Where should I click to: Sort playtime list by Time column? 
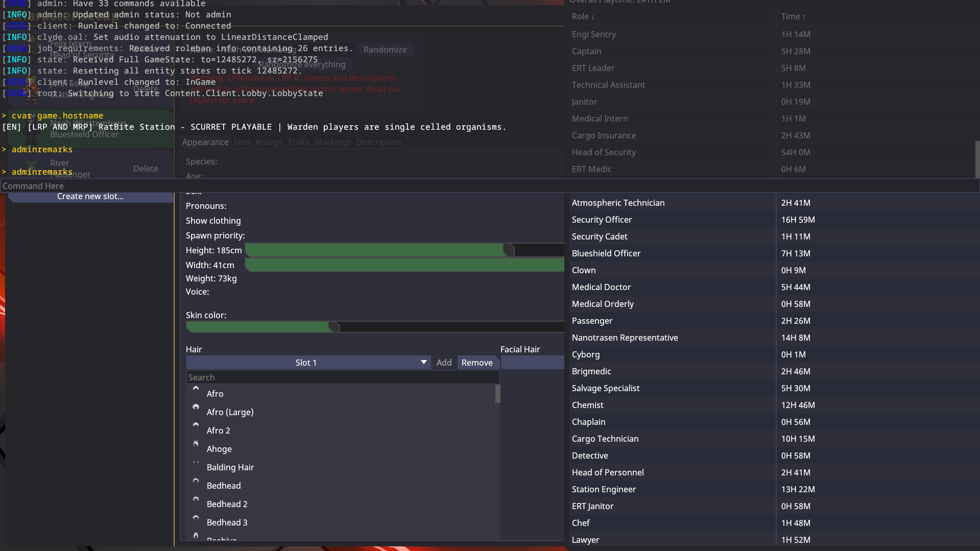point(793,17)
